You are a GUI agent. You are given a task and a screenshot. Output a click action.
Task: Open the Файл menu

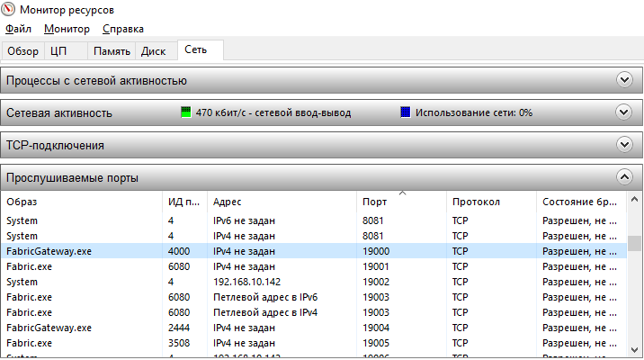pyautogui.click(x=18, y=29)
